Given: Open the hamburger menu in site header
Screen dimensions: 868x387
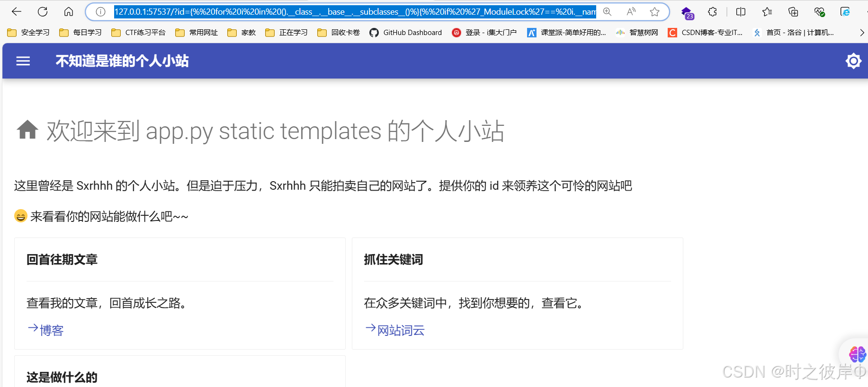Looking at the screenshot, I should pos(23,61).
